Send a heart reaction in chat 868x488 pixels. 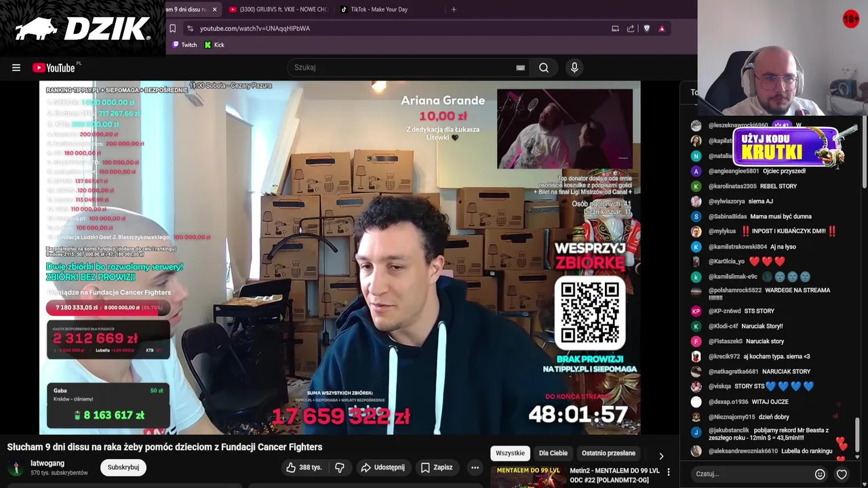coord(842,474)
